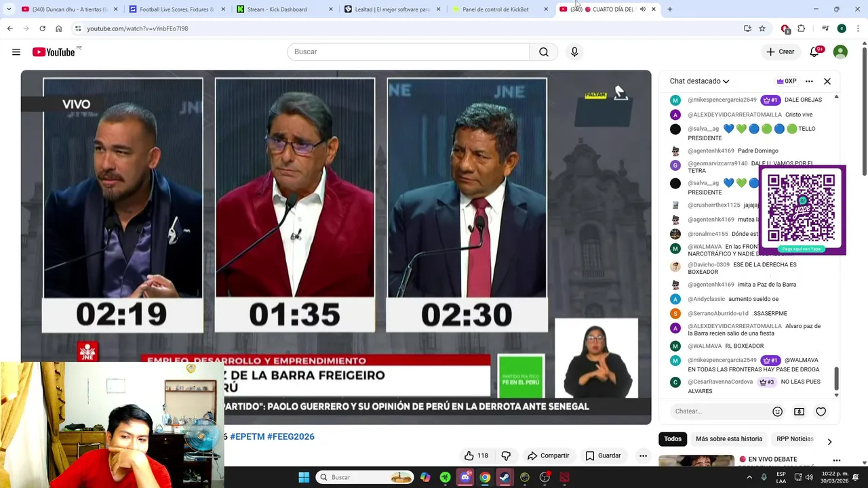
Task: Go back in the browser
Action: tap(9, 28)
